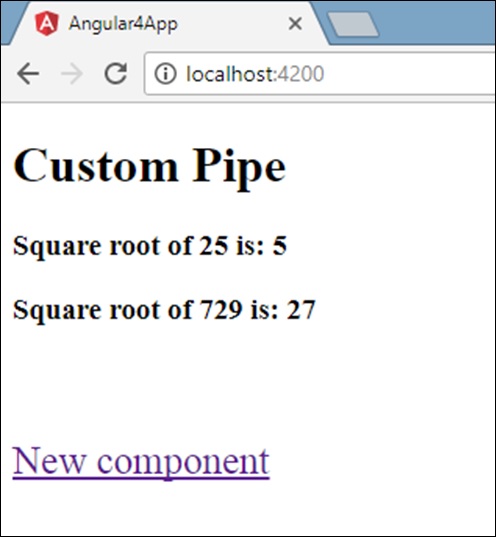Focus the address bar showing localhost:4200
Screen dimensions: 496x537
[x=320, y=74]
